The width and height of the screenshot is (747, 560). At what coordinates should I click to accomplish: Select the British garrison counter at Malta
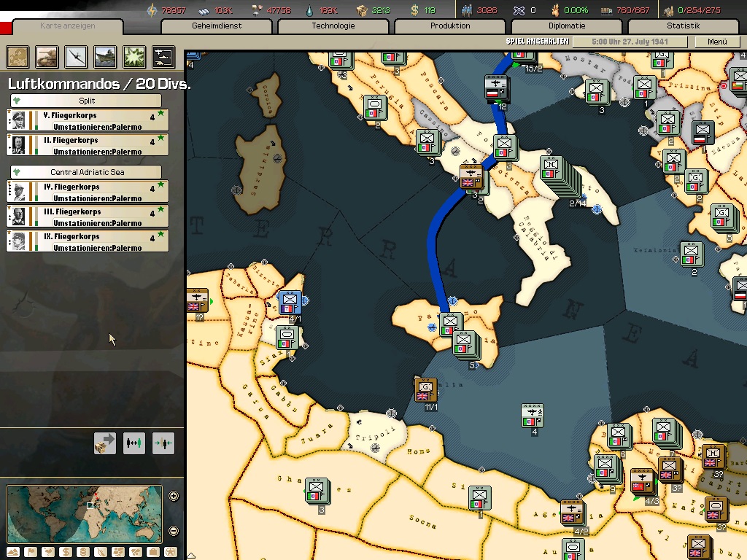[426, 390]
